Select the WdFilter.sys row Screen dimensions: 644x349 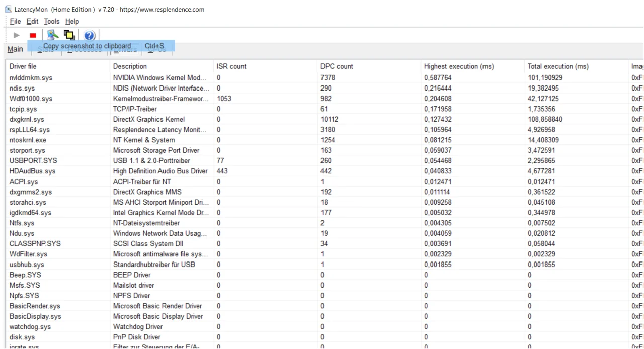28,254
